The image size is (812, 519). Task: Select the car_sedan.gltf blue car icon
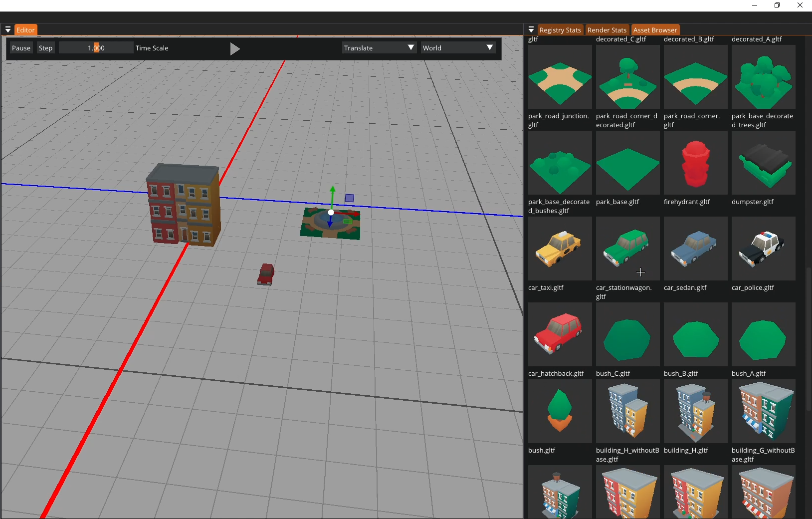[x=695, y=249]
